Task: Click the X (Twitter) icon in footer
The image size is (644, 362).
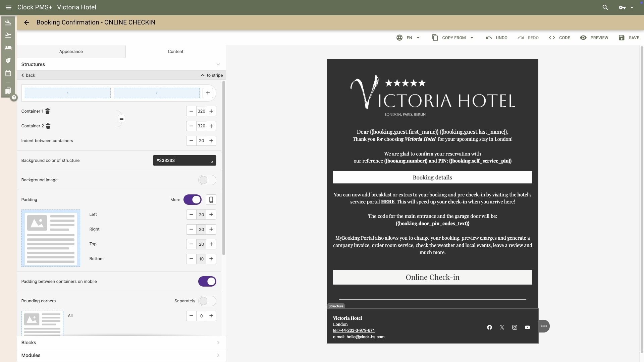Action: pos(502,327)
